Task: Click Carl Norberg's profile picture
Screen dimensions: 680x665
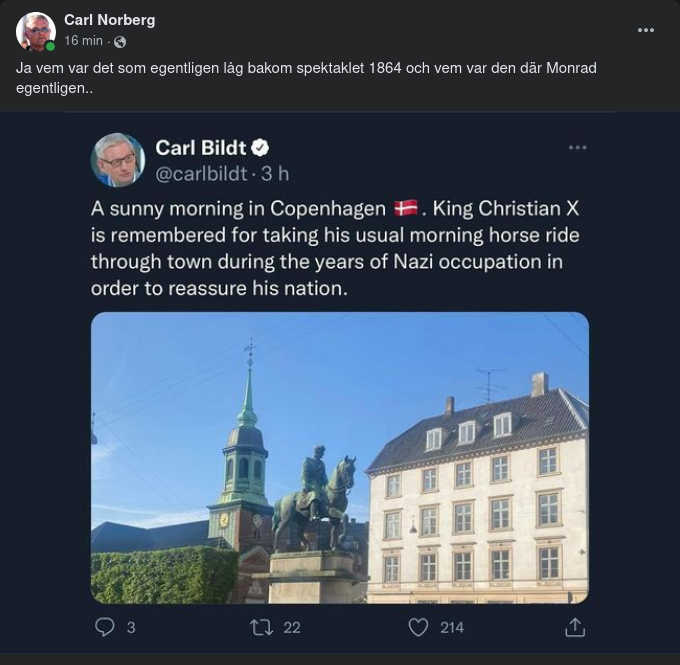Action: pyautogui.click(x=36, y=31)
